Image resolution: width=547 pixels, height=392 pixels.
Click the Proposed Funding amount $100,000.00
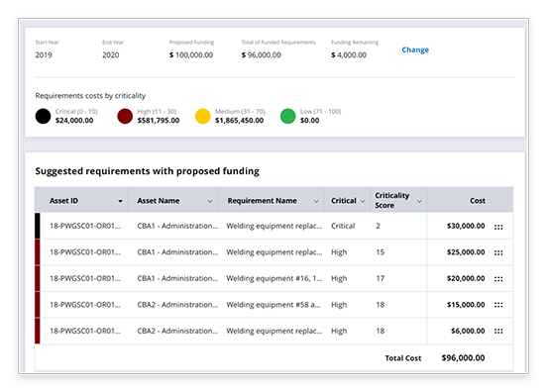[191, 55]
